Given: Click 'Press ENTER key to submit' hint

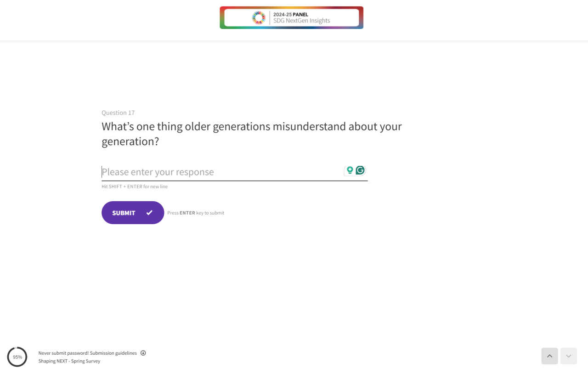Looking at the screenshot, I should coord(196,213).
